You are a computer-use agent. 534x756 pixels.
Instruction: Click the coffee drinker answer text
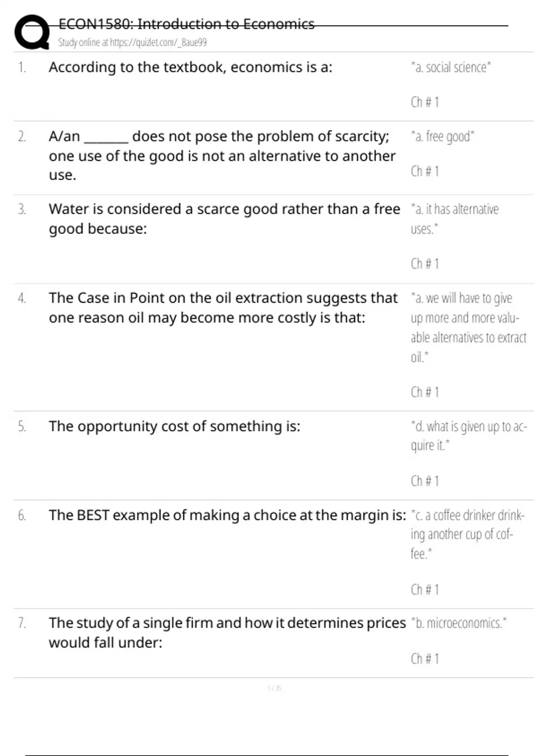tap(467, 534)
